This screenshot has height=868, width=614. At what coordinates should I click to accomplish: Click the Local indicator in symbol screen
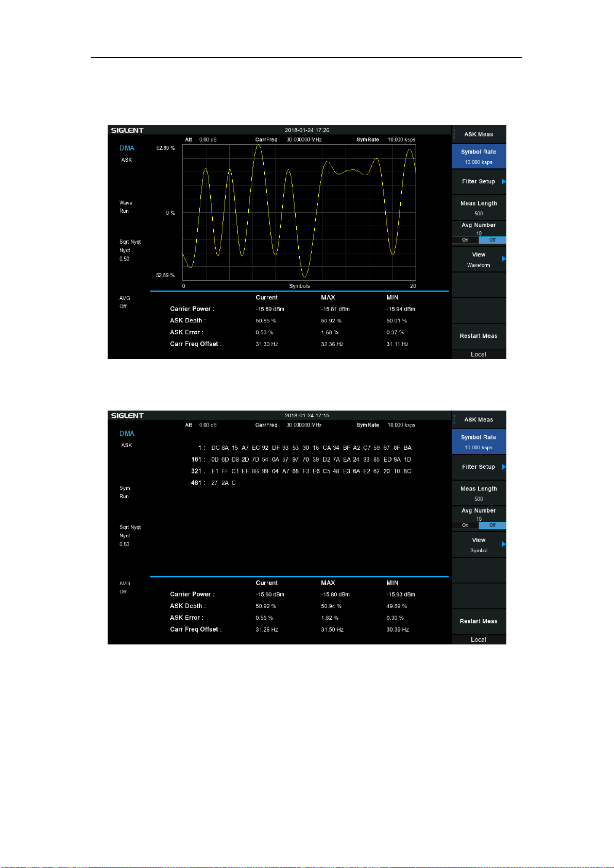pos(479,640)
